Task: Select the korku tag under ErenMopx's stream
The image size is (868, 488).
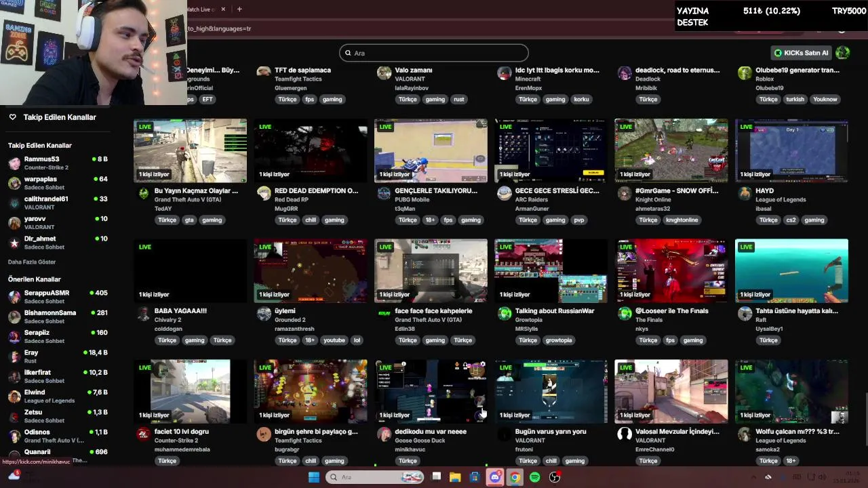Action: coord(581,99)
